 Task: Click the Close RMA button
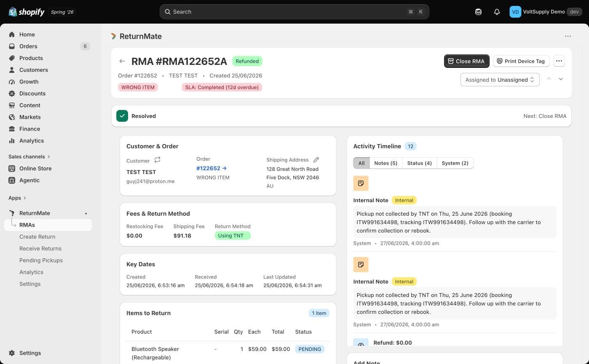[466, 61]
